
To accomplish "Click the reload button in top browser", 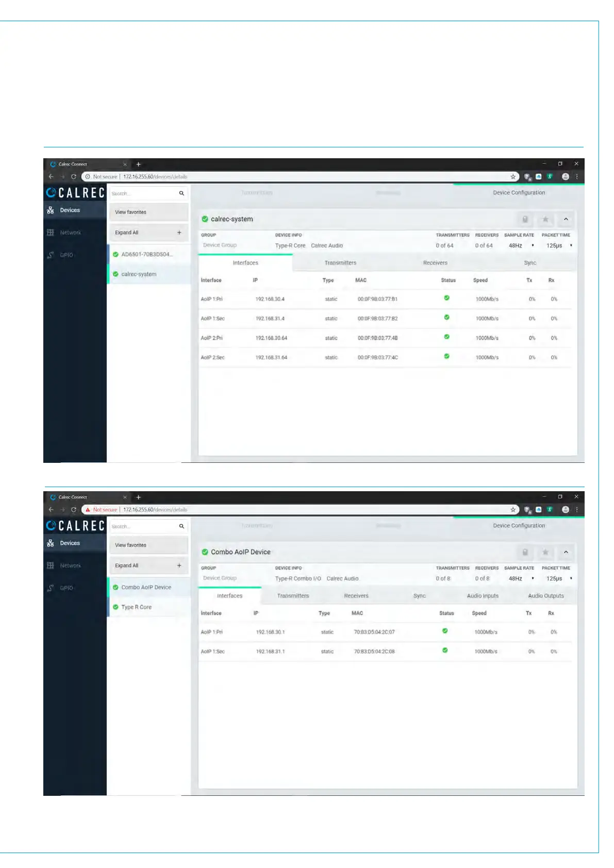I will tap(74, 177).
